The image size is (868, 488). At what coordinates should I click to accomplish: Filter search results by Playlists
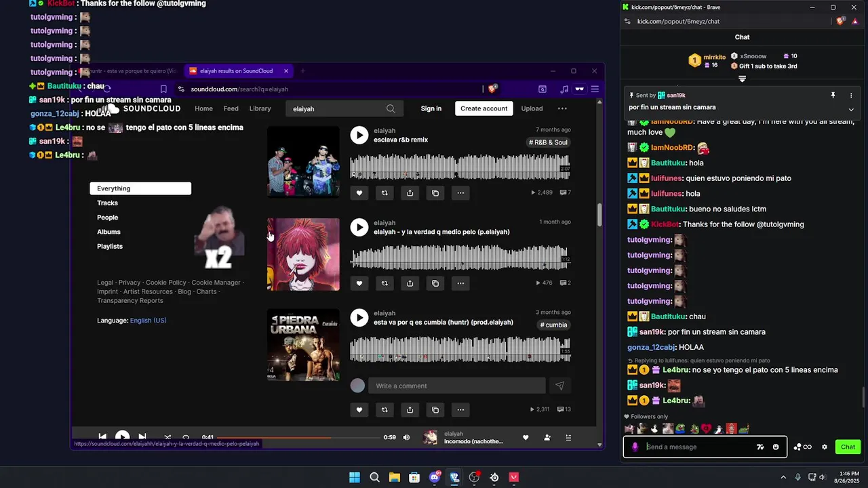110,246
